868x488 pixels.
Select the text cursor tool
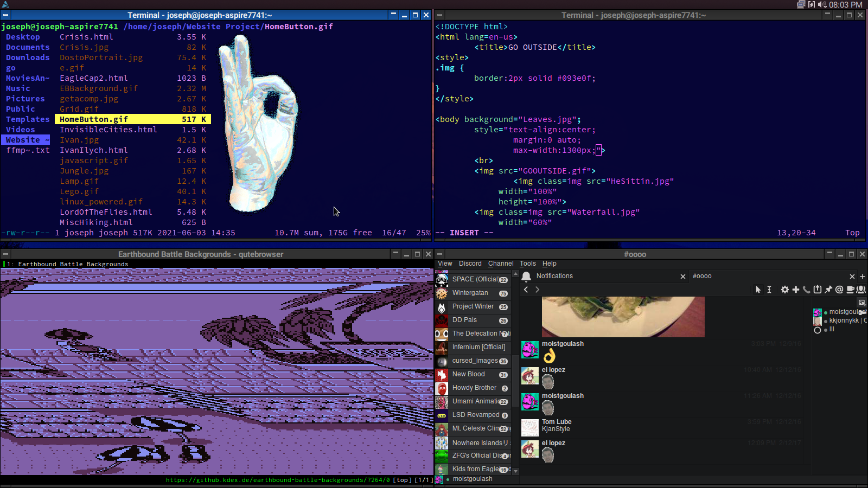pyautogui.click(x=769, y=290)
